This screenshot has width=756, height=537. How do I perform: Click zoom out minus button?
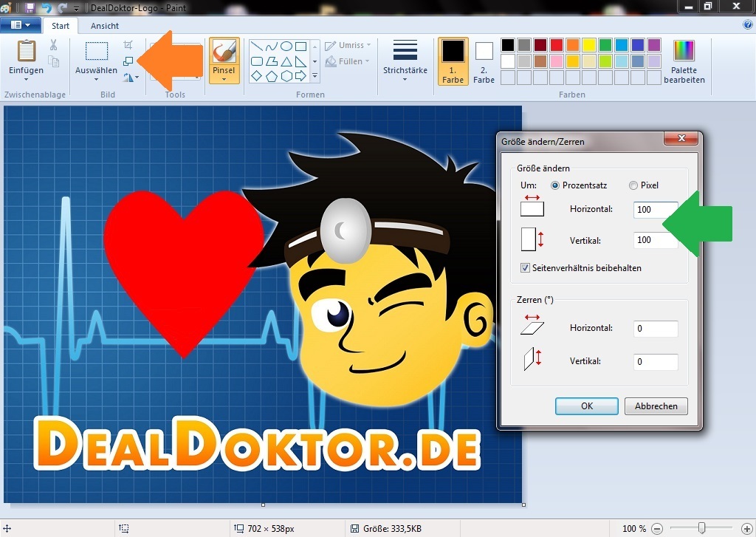[657, 529]
